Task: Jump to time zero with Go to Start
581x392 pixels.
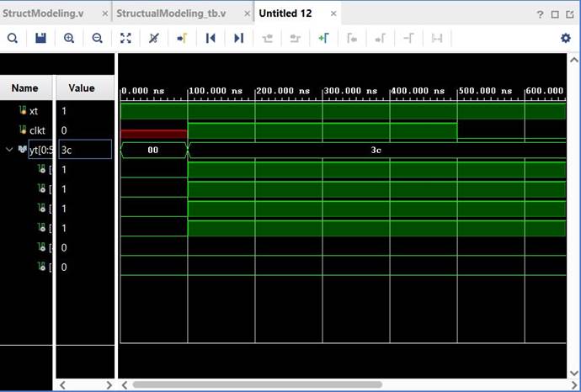Action: point(211,38)
